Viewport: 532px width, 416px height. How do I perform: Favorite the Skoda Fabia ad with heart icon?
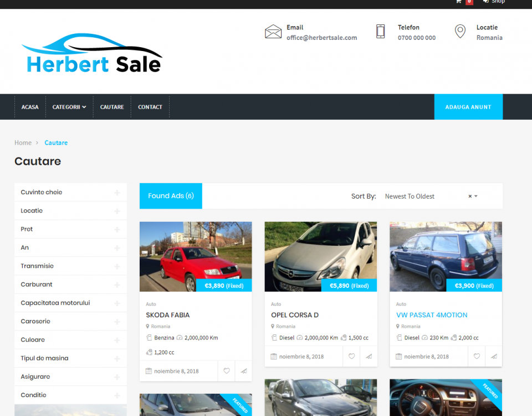(x=226, y=371)
